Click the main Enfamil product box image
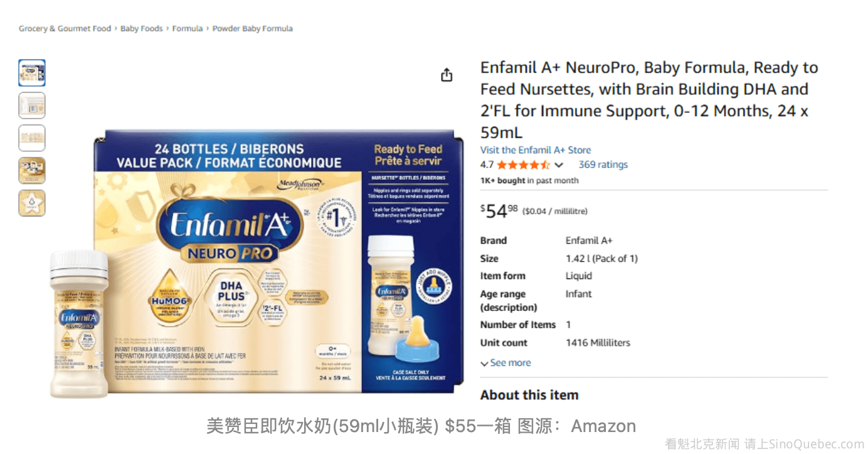 [278, 261]
